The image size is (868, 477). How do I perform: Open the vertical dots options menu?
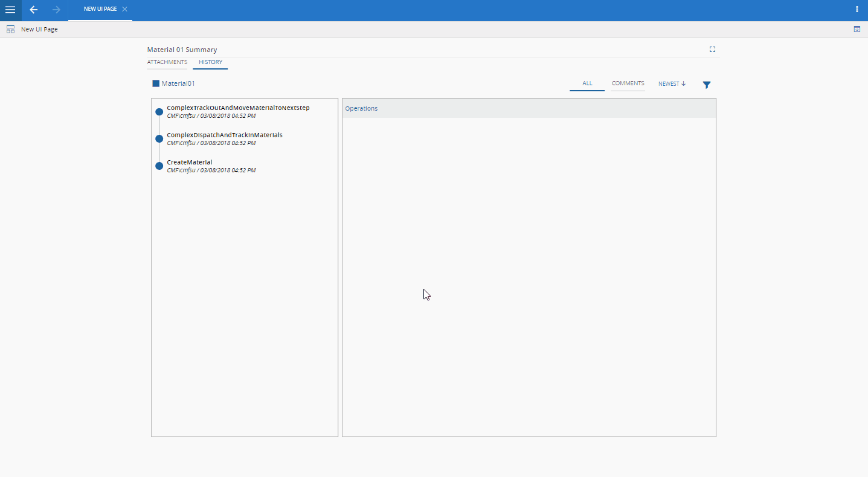pos(857,9)
